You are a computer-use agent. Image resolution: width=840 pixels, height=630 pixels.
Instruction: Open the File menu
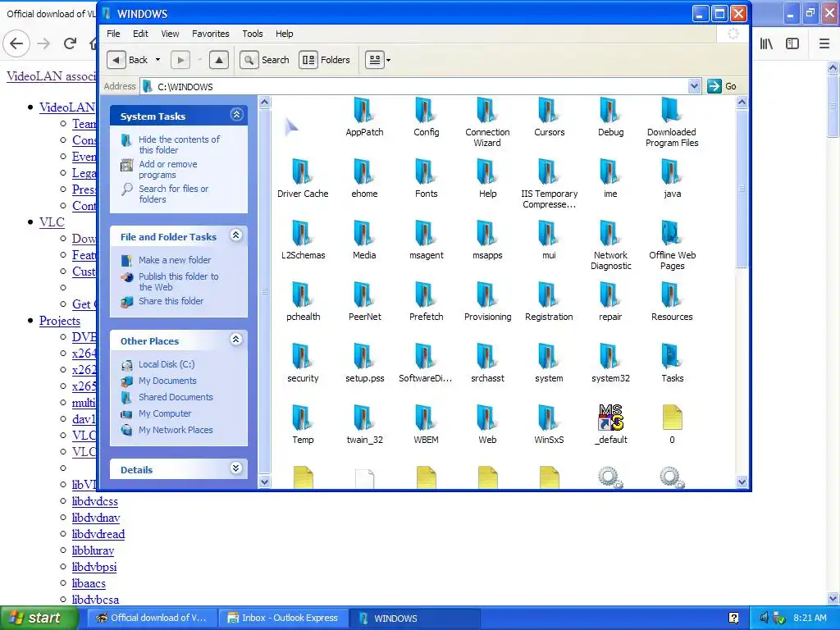(113, 34)
